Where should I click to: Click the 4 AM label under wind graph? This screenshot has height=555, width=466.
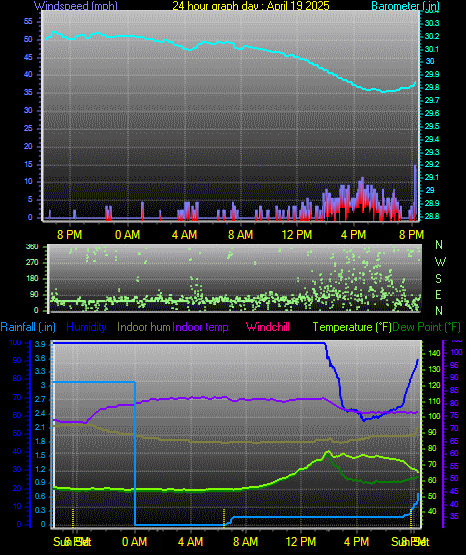(184, 235)
